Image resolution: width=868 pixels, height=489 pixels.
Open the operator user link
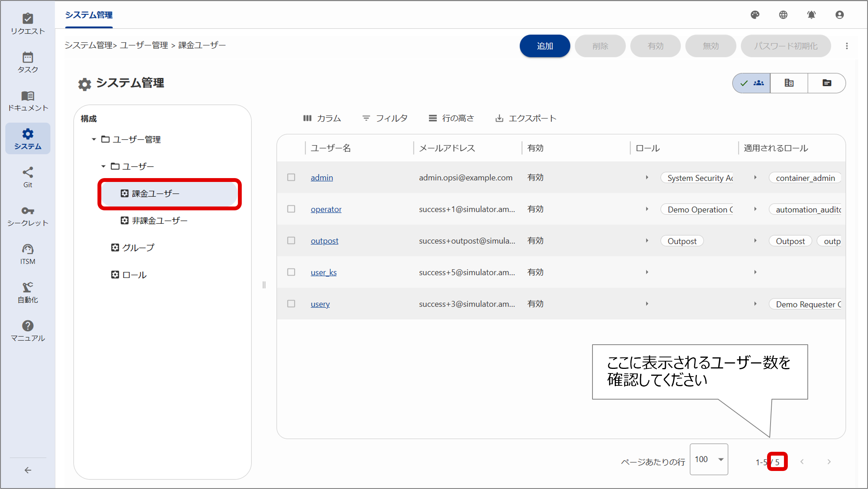[x=326, y=209]
